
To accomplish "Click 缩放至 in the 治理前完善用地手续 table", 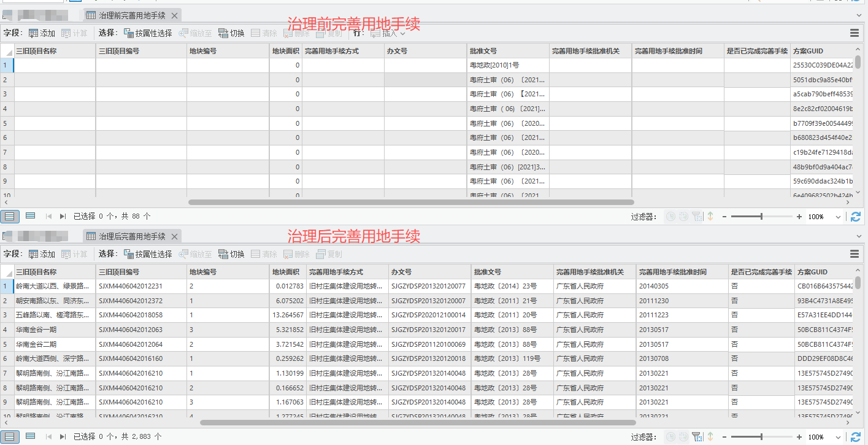I will pos(195,33).
